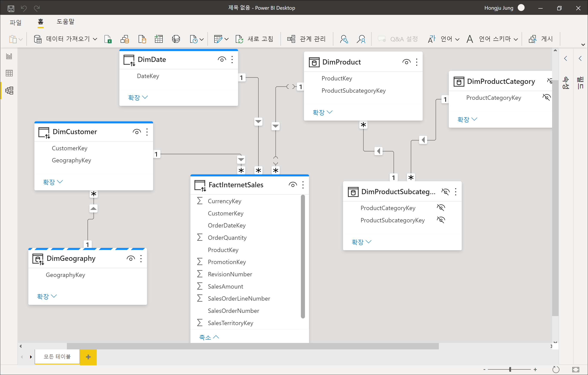Click the zoom slider handle
Viewport: 588px width, 375px height.
coord(510,369)
